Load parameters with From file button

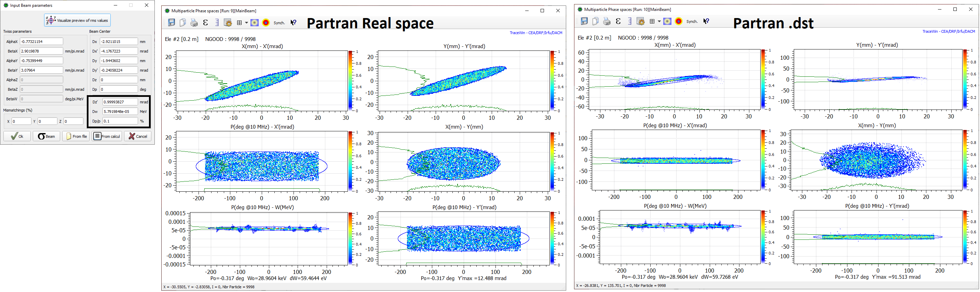pos(76,136)
